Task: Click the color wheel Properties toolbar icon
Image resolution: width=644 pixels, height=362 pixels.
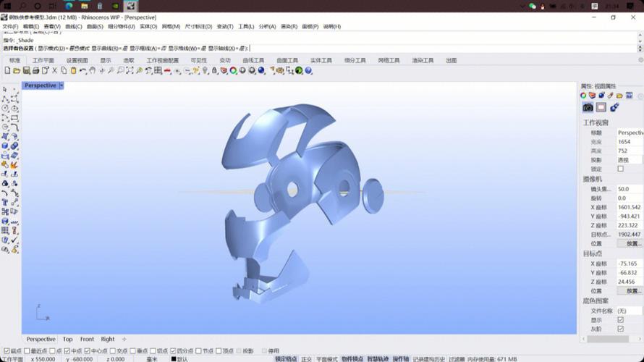Action: point(233,71)
